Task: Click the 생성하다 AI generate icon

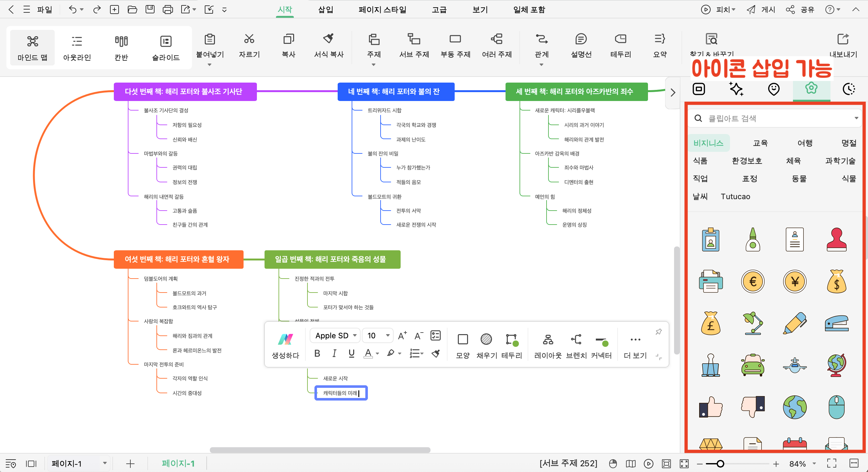Action: point(286,339)
